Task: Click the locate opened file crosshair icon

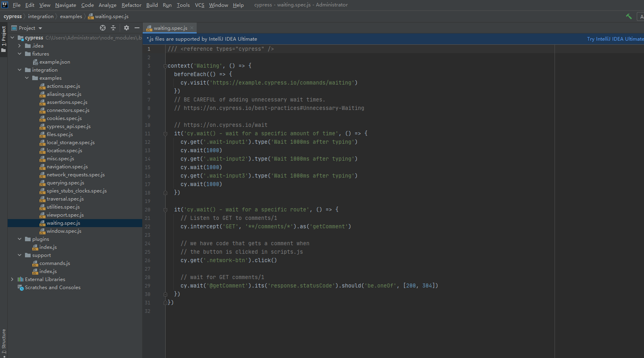Action: (103, 28)
